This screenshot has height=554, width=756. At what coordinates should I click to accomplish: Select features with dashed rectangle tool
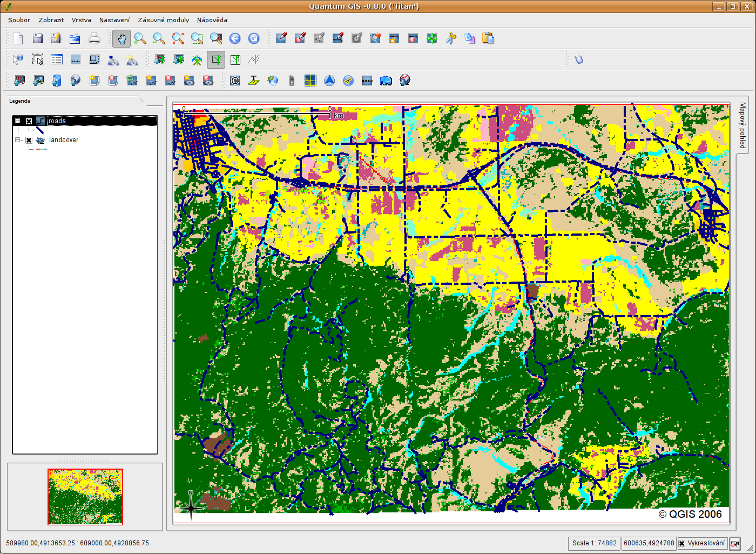pos(37,59)
